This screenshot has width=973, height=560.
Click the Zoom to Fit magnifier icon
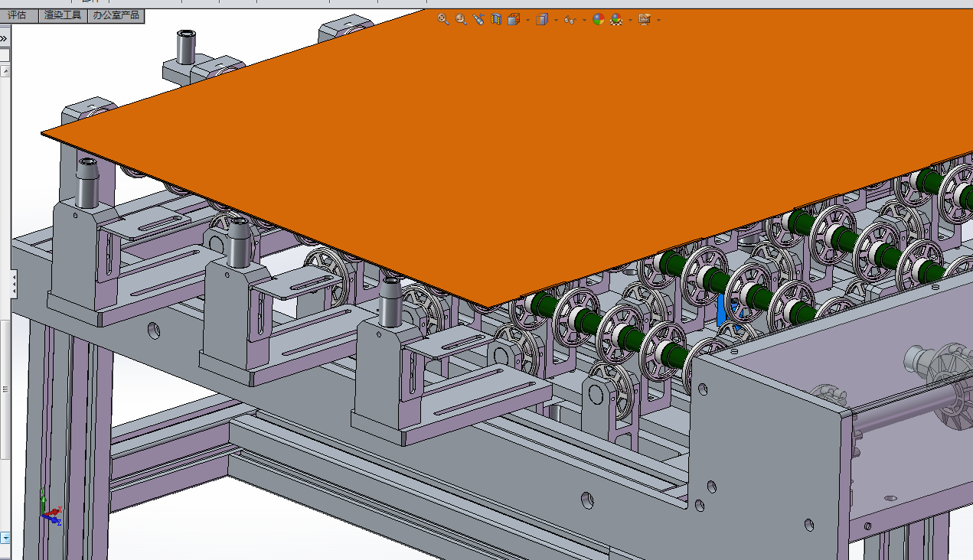[443, 20]
